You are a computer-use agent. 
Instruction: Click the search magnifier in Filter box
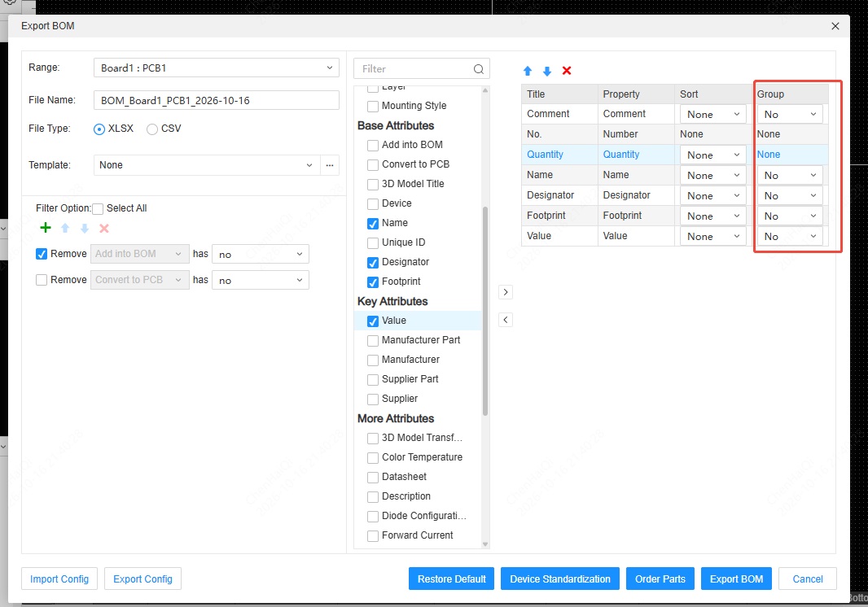point(478,69)
